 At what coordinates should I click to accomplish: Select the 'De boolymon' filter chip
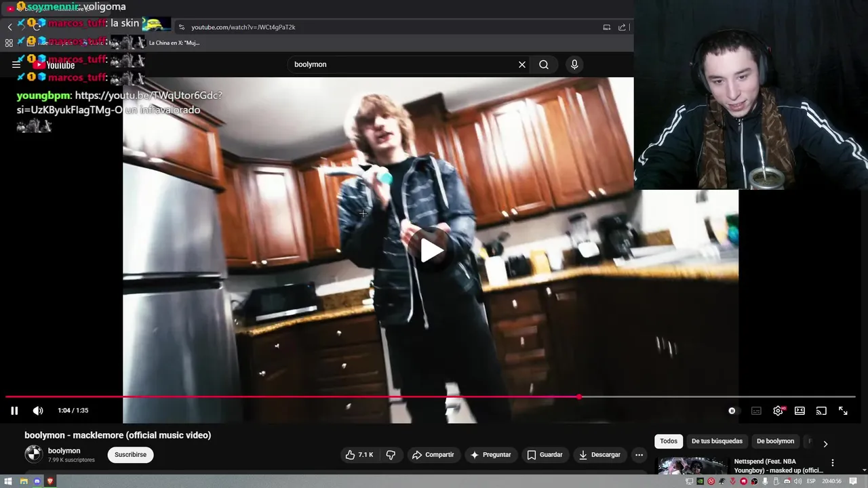(x=775, y=441)
